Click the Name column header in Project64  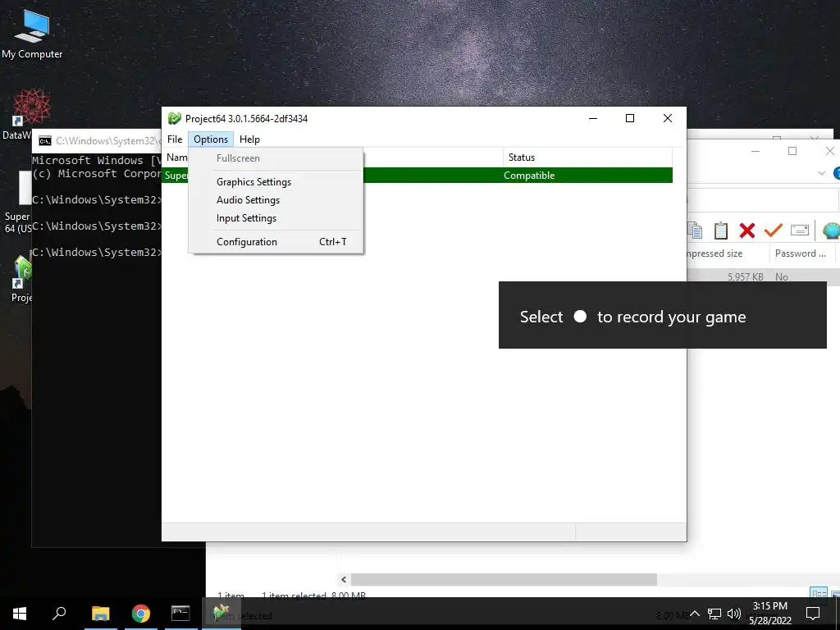pyautogui.click(x=176, y=157)
